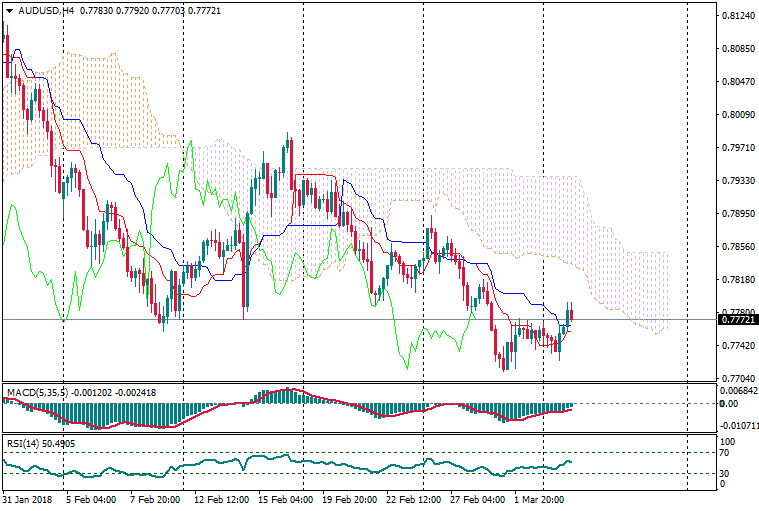759x511 pixels.
Task: Click the 7 Feb 20:00 time label
Action: tap(152, 497)
